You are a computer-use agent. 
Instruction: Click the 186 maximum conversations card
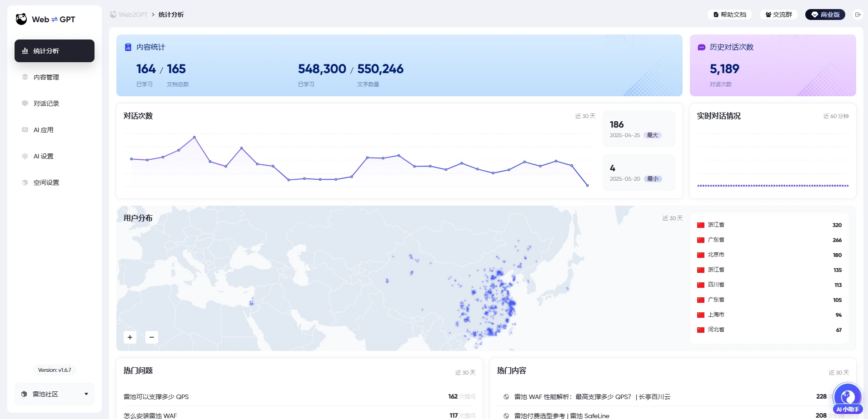tap(639, 129)
